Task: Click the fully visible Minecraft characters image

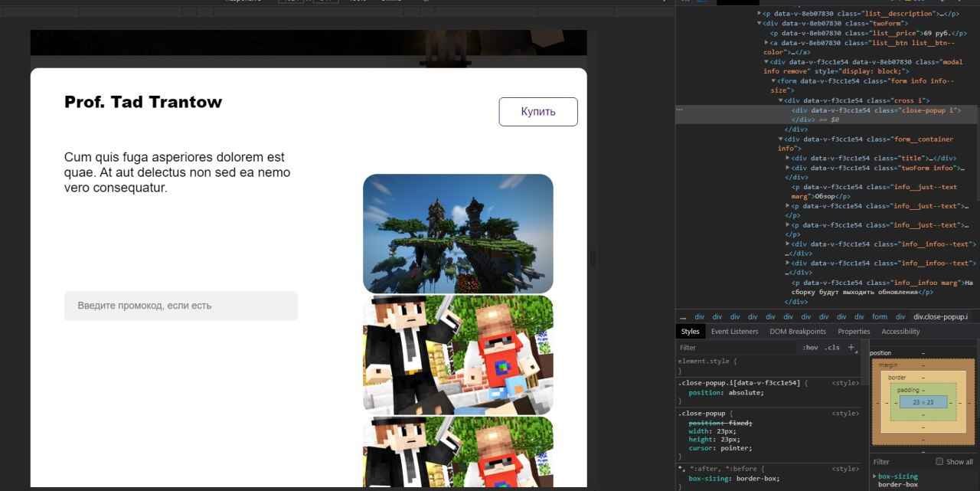Action: pos(458,355)
